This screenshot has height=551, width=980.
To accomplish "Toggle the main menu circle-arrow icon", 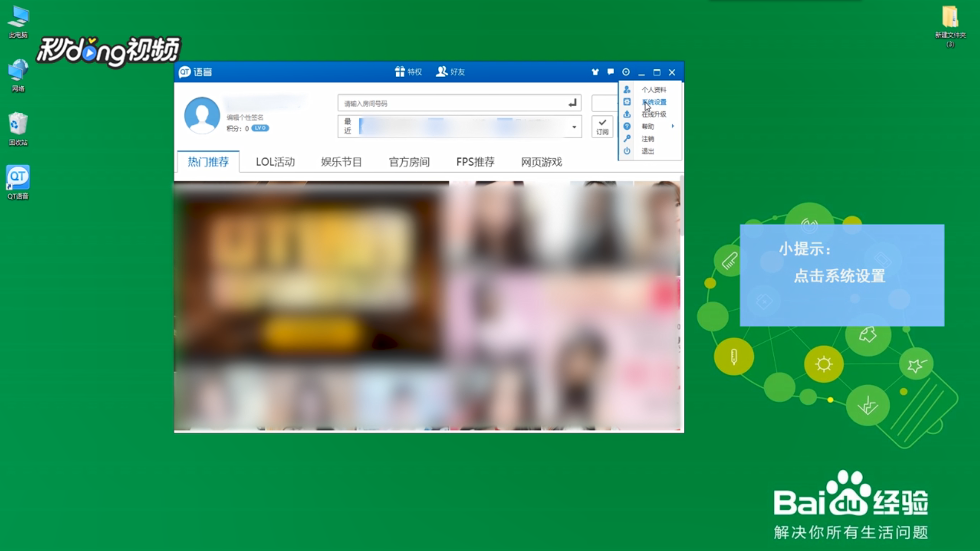I will click(626, 72).
